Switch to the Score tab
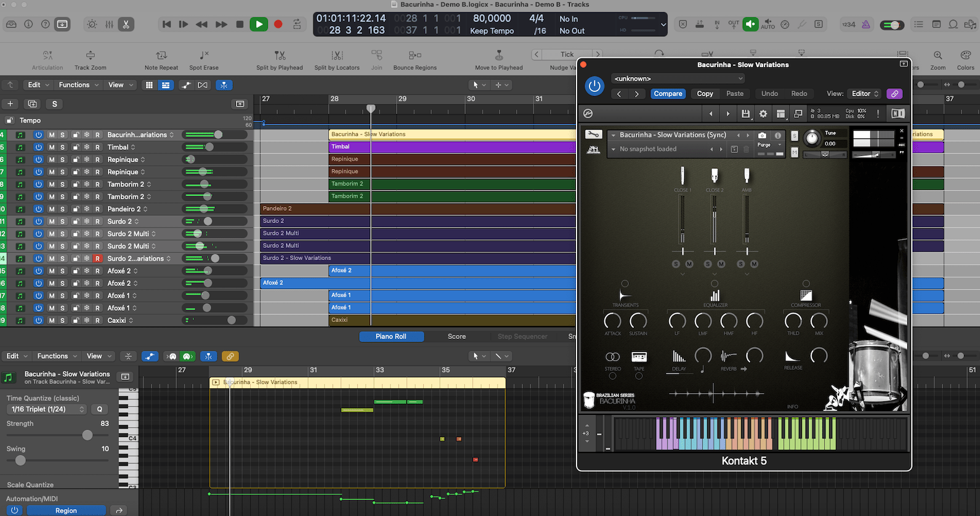Viewport: 980px width, 516px height. point(456,337)
